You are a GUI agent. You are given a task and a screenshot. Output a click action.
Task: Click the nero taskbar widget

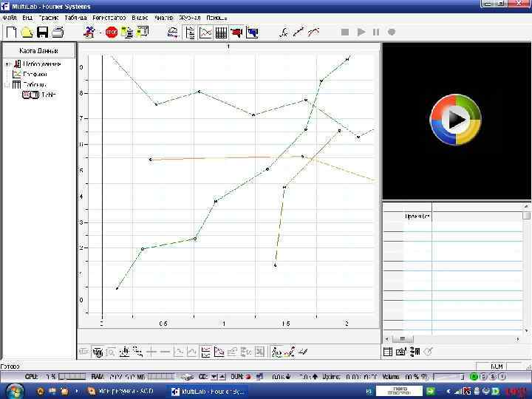coord(399,391)
